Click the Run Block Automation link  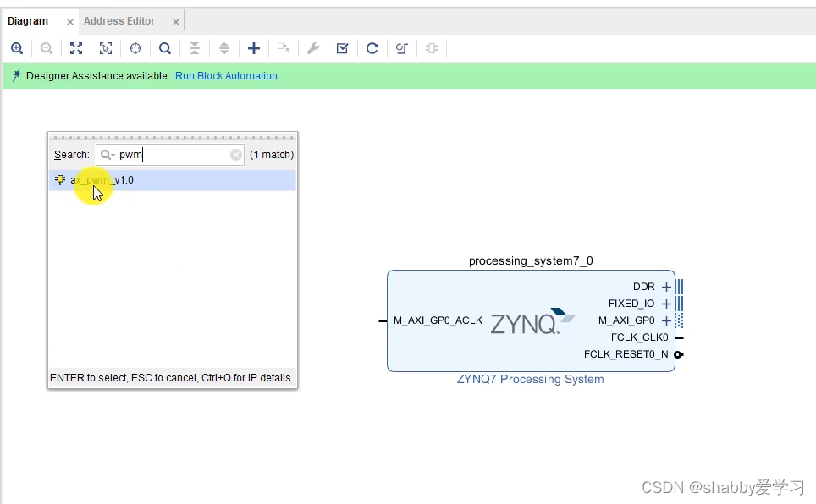pyautogui.click(x=226, y=76)
